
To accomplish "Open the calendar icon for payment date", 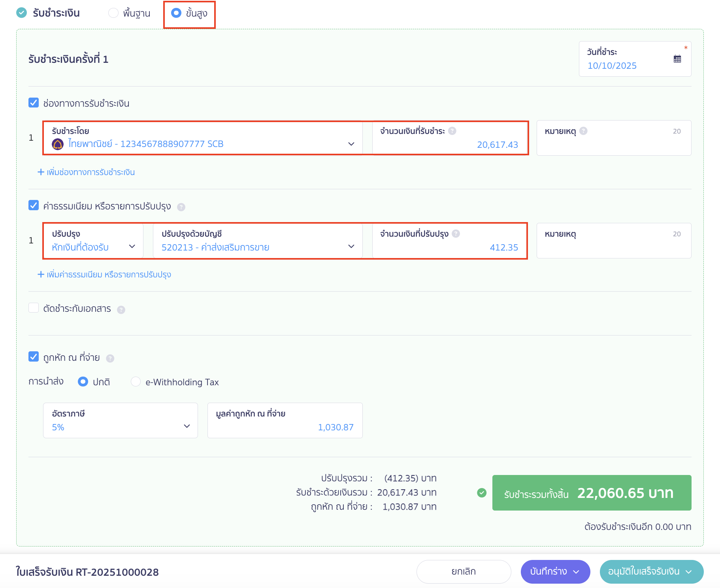I will [677, 59].
